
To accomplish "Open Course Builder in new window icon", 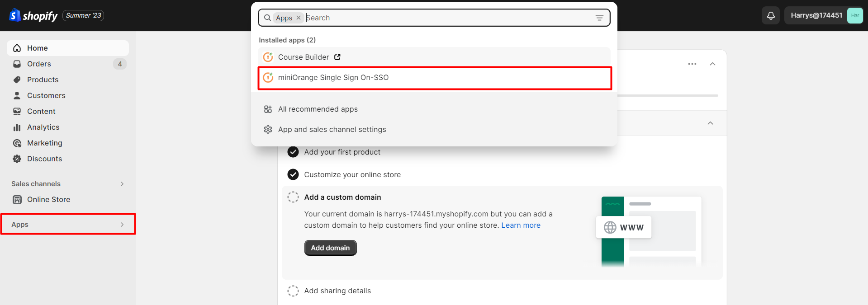I will 337,57.
